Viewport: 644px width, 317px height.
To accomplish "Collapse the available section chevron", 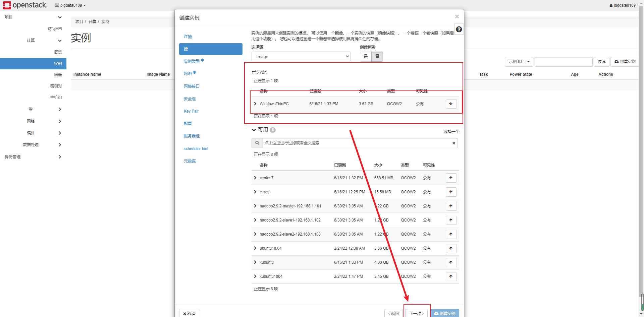I will (254, 130).
